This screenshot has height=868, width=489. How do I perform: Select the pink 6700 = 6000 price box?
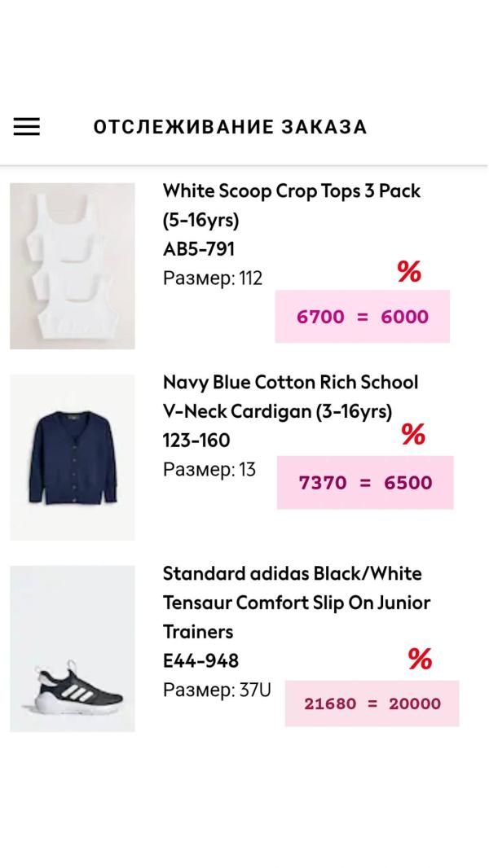click(x=363, y=317)
